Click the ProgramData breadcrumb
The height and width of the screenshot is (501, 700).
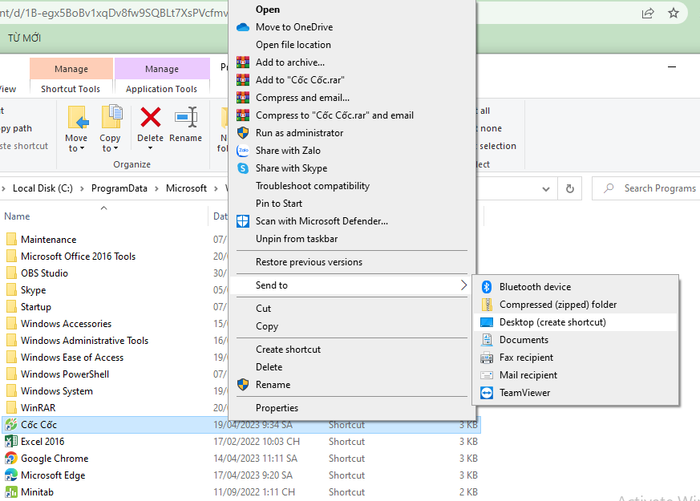pyautogui.click(x=119, y=188)
